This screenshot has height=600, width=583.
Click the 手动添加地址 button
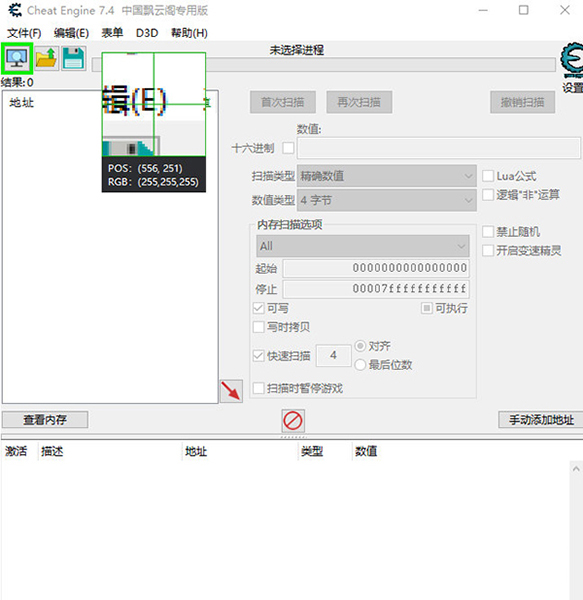pos(541,420)
